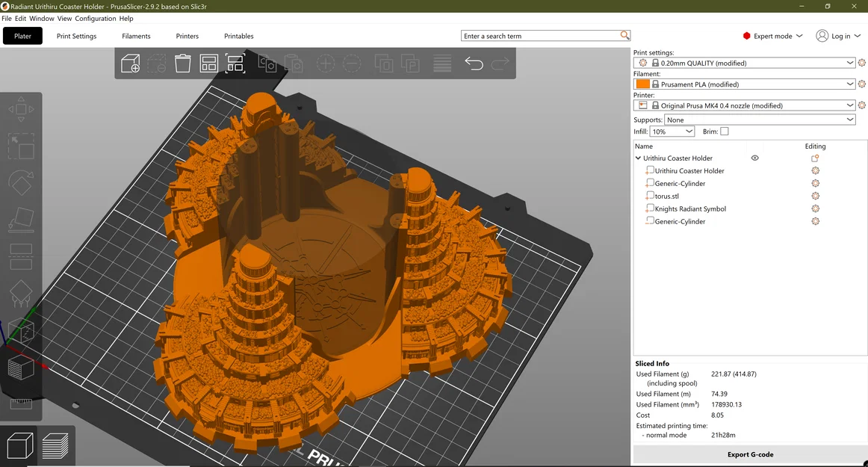The image size is (868, 467).
Task: Click the Export G-code button
Action: pos(750,454)
